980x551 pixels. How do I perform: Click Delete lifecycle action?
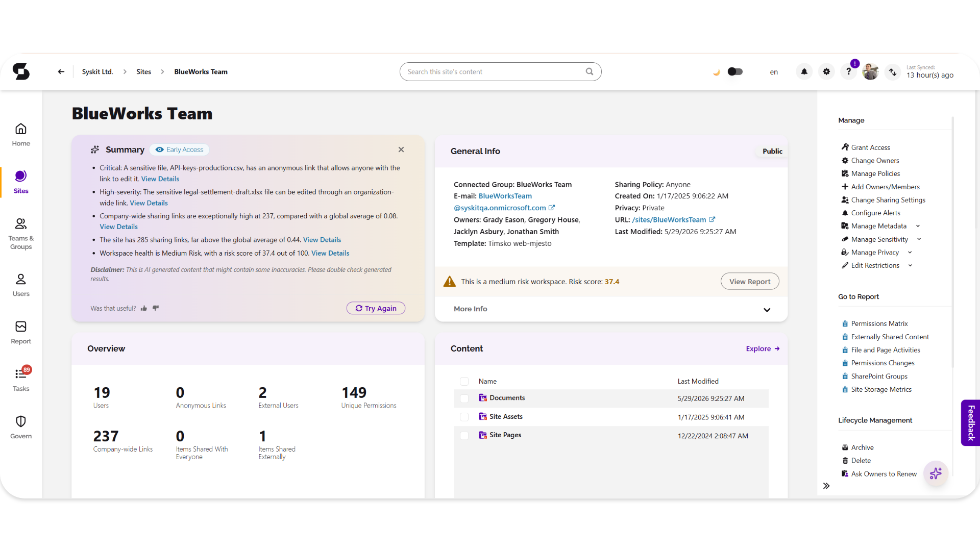click(x=856, y=460)
